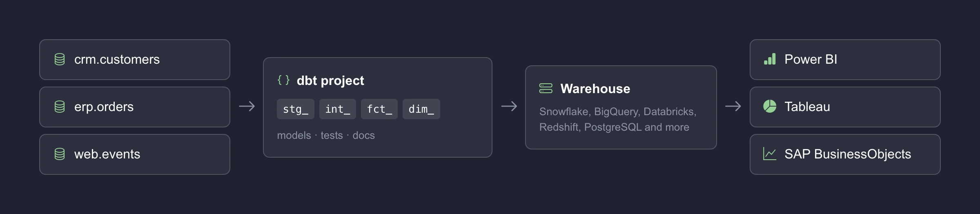Click the arrow between dbt project and Warehouse
Screen dimensions: 980x214
point(509,107)
